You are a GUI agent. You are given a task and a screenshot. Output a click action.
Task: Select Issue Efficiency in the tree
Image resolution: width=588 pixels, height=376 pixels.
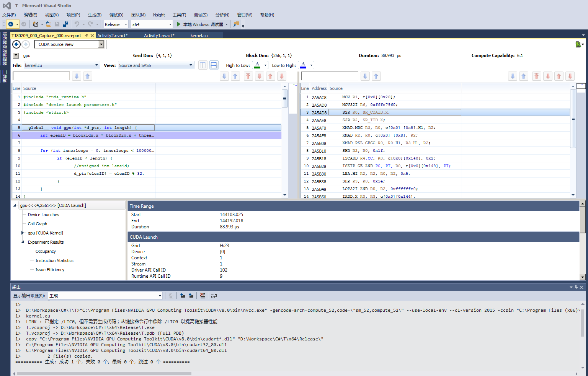pyautogui.click(x=50, y=270)
